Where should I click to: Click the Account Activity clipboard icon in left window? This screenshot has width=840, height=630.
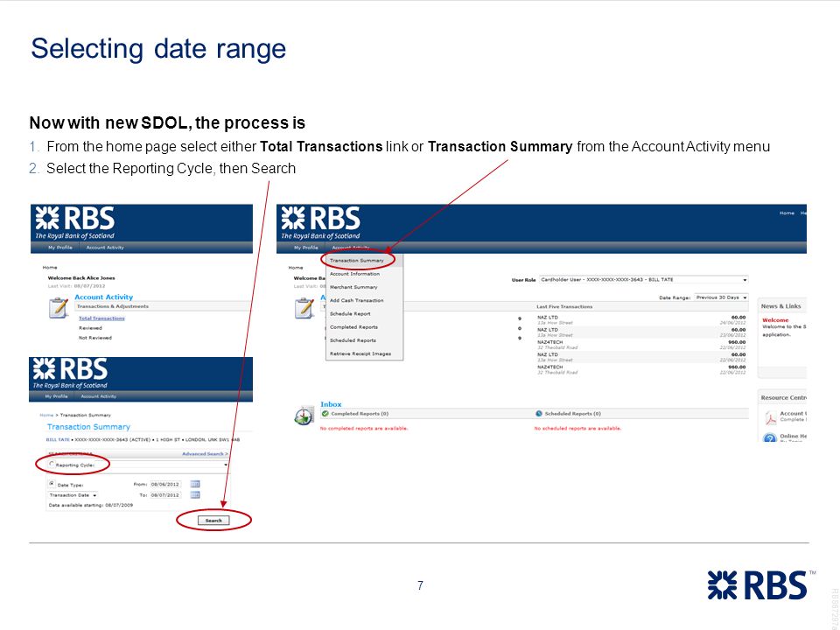point(59,308)
